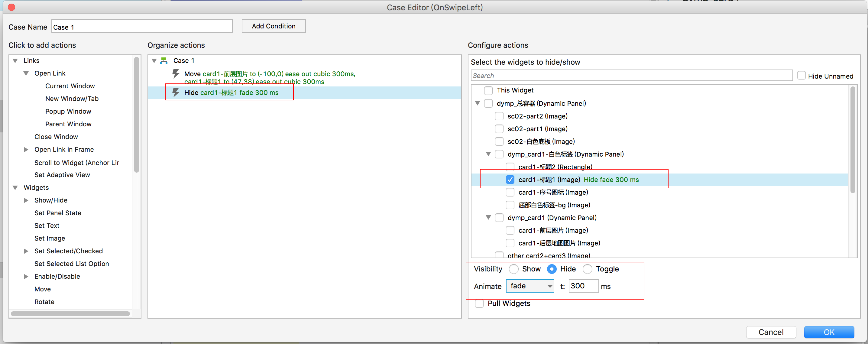Enable the Pull Widgets checkbox

479,303
